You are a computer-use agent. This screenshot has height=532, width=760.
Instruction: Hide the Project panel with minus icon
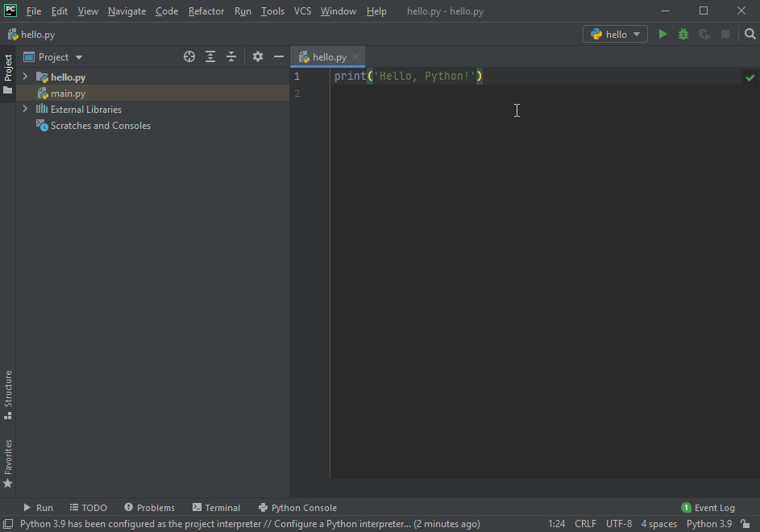point(279,56)
